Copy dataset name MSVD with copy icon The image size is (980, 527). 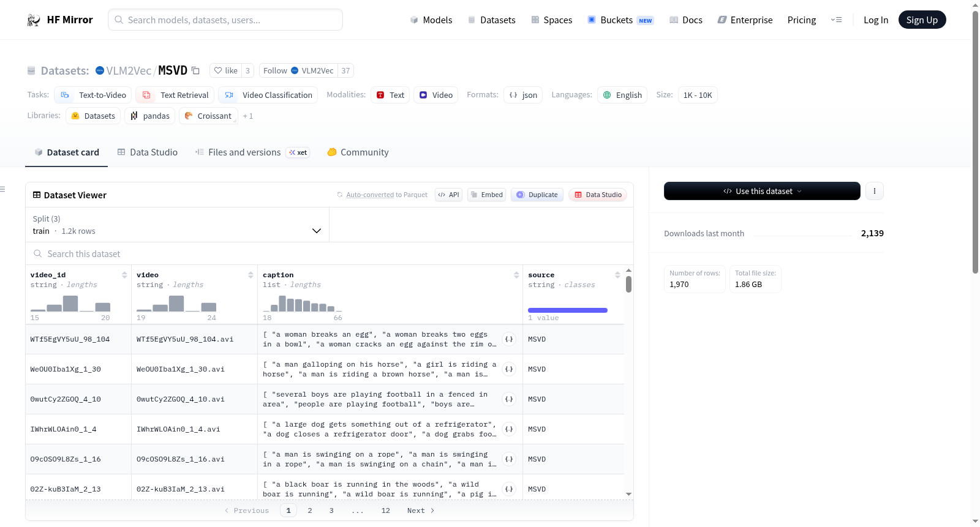(195, 70)
